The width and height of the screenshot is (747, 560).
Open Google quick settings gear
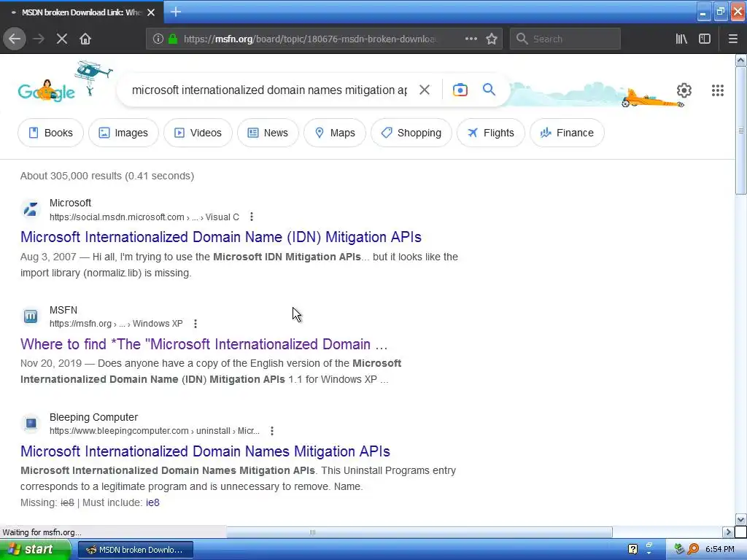684,90
